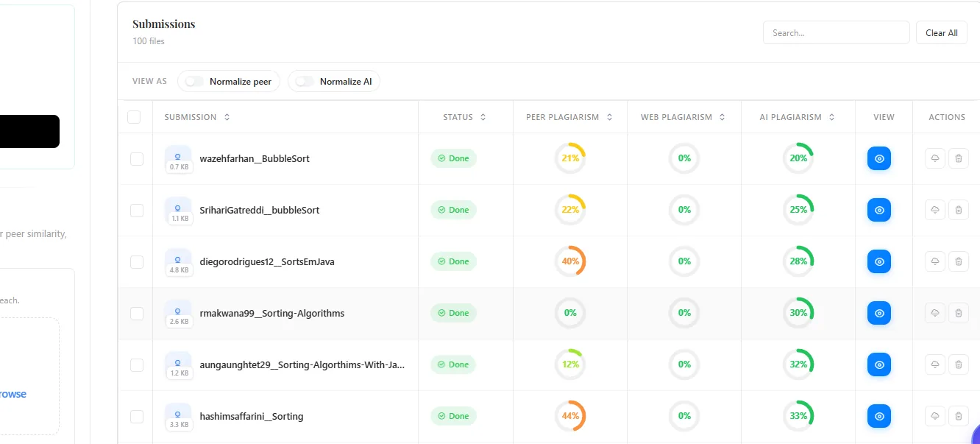The height and width of the screenshot is (444, 980).
Task: Delete SrihariGatreddi__bubbleSort with trash icon
Action: (958, 210)
